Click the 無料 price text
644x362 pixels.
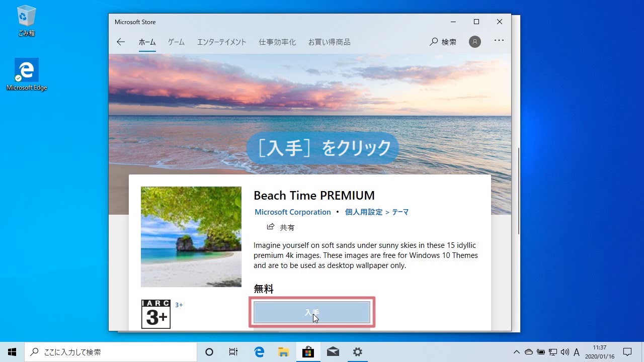[264, 289]
